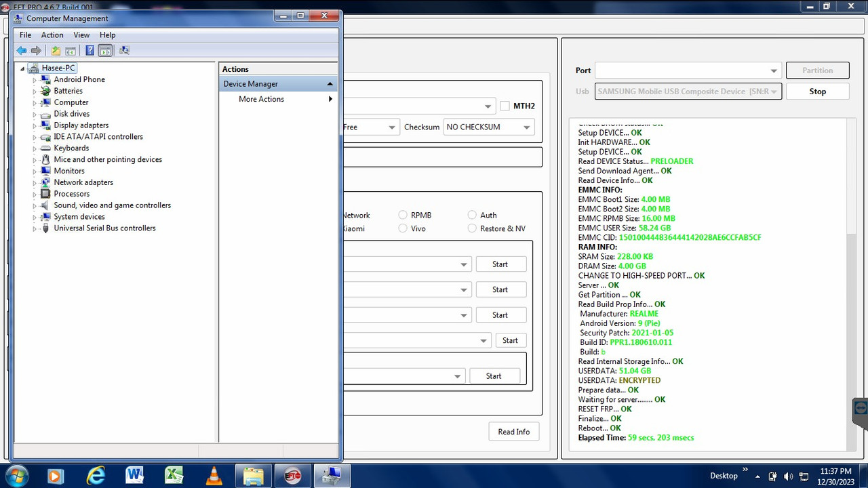Select the Restore & NV radio button
This screenshot has width=868, height=488.
pos(472,228)
